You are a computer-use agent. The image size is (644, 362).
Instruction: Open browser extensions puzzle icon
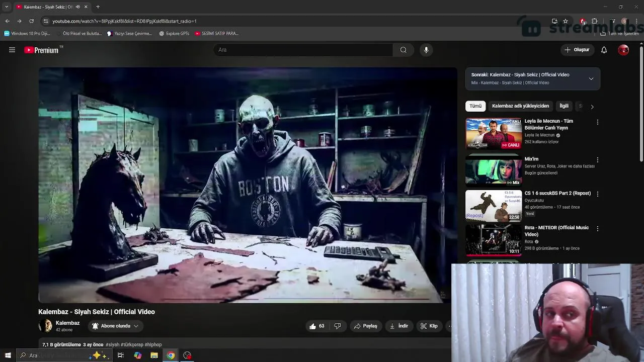tap(595, 21)
